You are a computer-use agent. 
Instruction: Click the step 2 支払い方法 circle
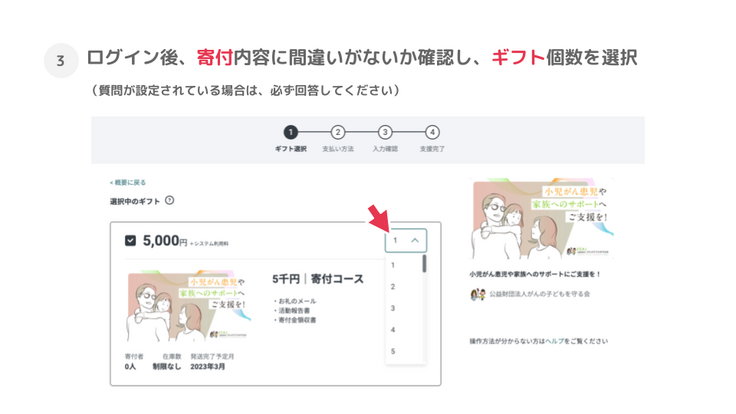point(337,132)
